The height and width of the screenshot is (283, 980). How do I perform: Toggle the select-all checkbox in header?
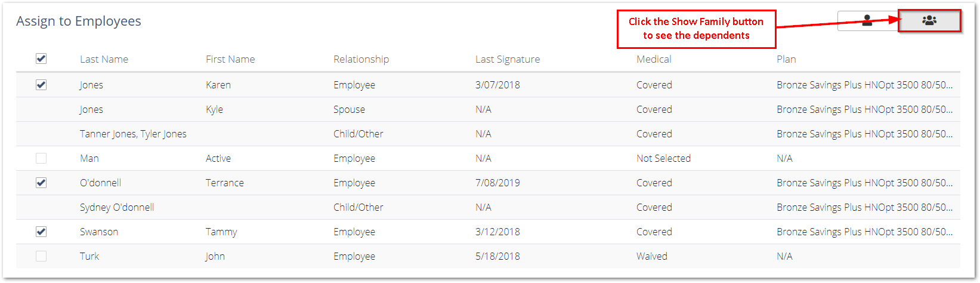[41, 59]
